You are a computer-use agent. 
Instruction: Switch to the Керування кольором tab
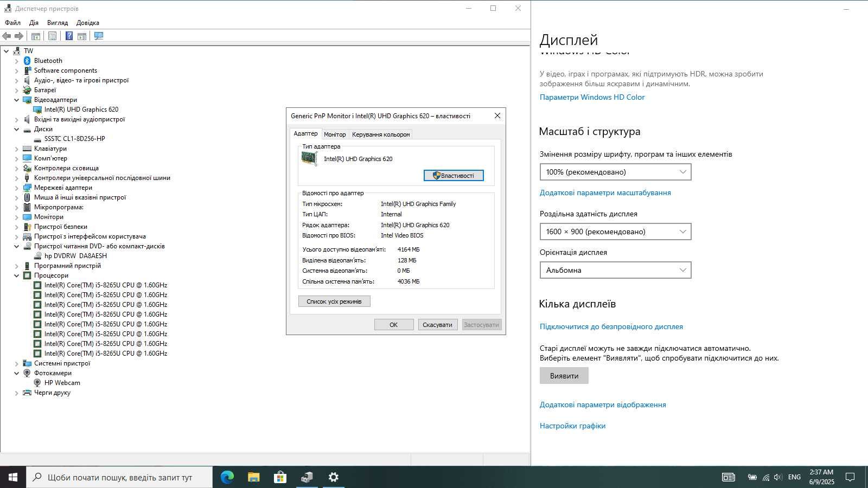(x=381, y=134)
